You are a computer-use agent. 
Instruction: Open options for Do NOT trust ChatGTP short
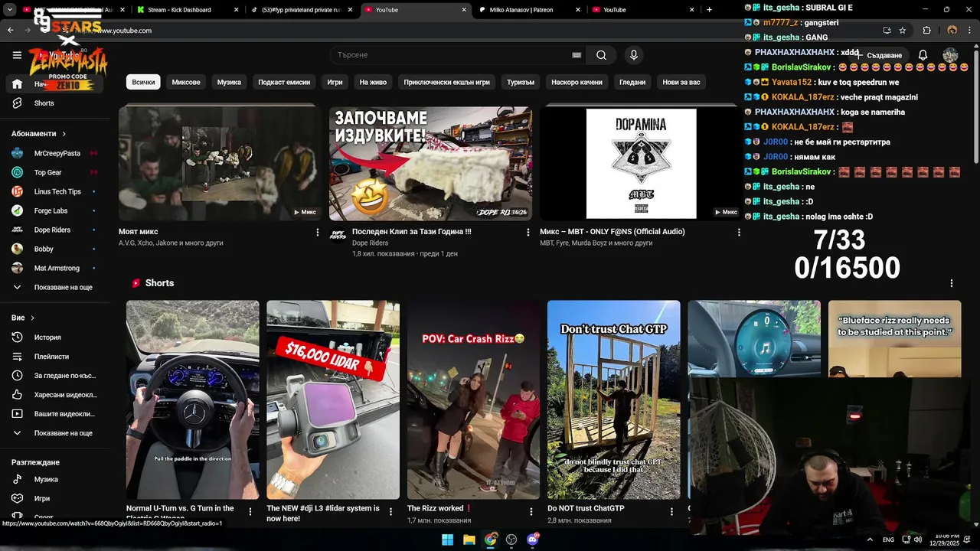(x=671, y=511)
